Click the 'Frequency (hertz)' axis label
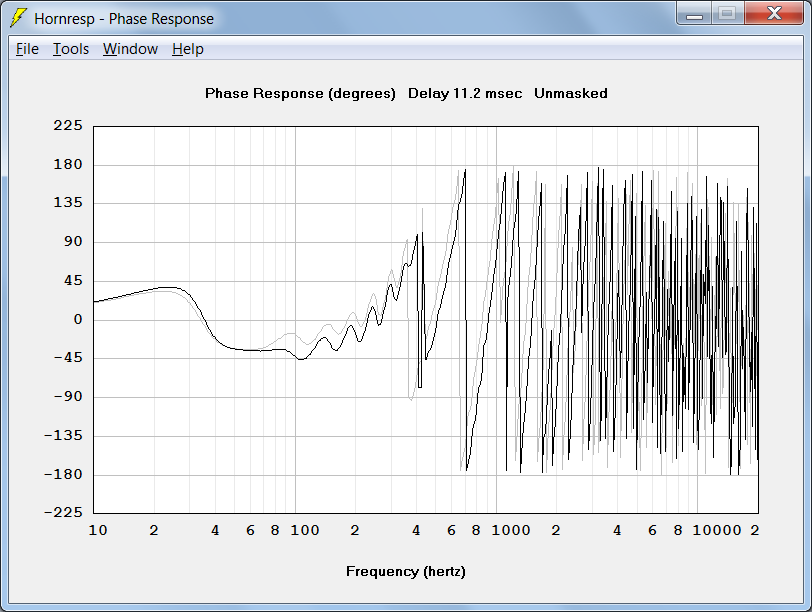Viewport: 812px width, 612px height. pyautogui.click(x=405, y=572)
